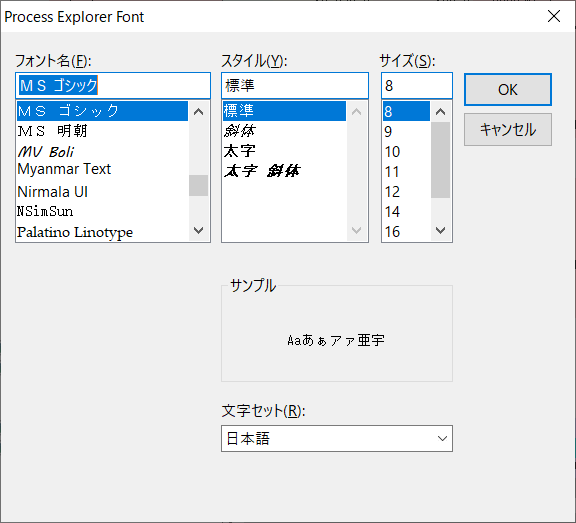Select MV Boli font

[x=102, y=151]
